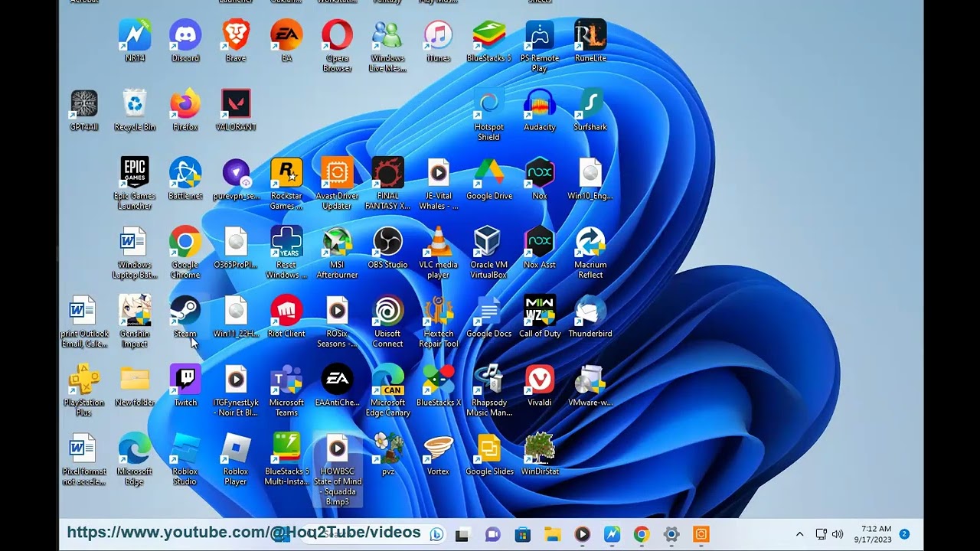980x551 pixels.
Task: Select FINAL FANTASY XIV desktop icon
Action: (x=387, y=184)
